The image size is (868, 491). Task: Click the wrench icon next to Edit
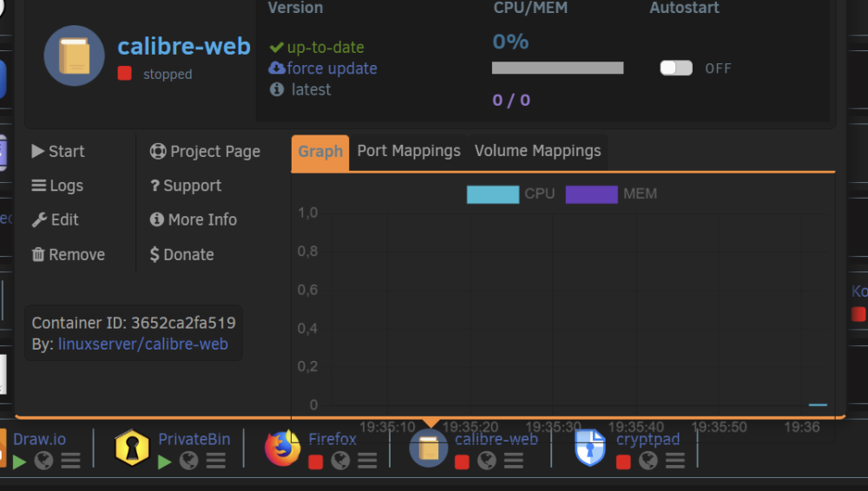[39, 219]
